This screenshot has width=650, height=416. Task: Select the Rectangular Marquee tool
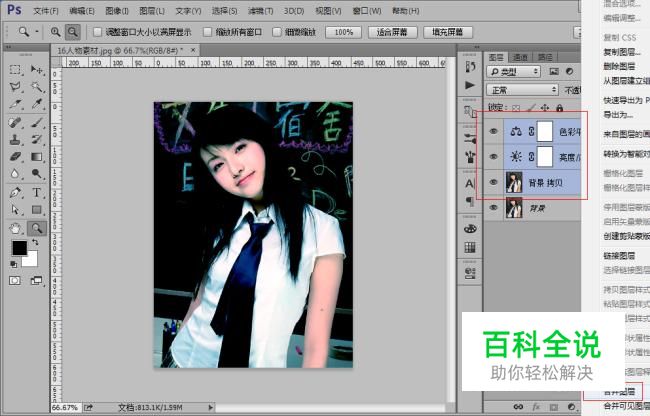click(15, 70)
